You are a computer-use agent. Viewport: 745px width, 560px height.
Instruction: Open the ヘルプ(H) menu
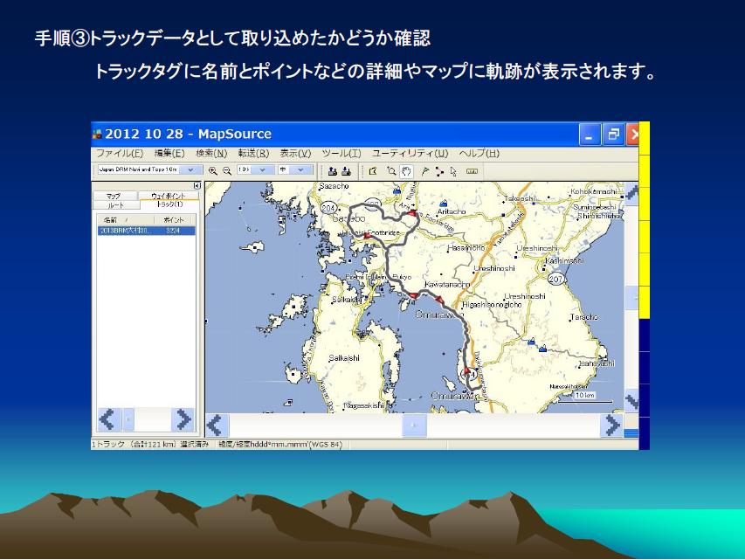[x=479, y=154]
